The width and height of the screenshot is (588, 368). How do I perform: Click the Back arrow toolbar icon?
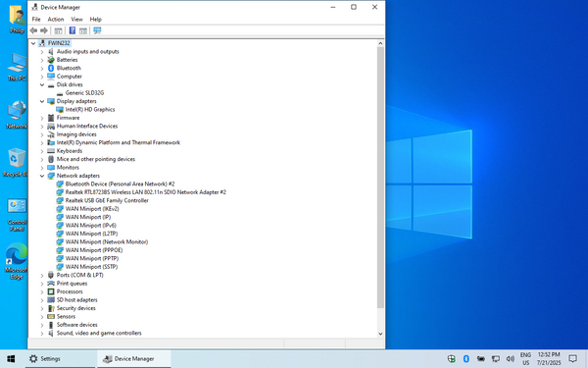click(x=33, y=30)
